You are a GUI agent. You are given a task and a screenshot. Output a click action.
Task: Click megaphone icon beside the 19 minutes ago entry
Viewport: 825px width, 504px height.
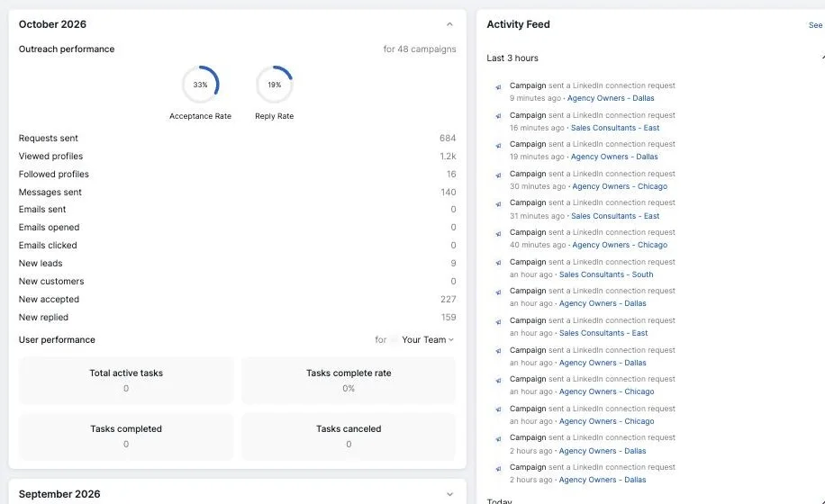(498, 146)
